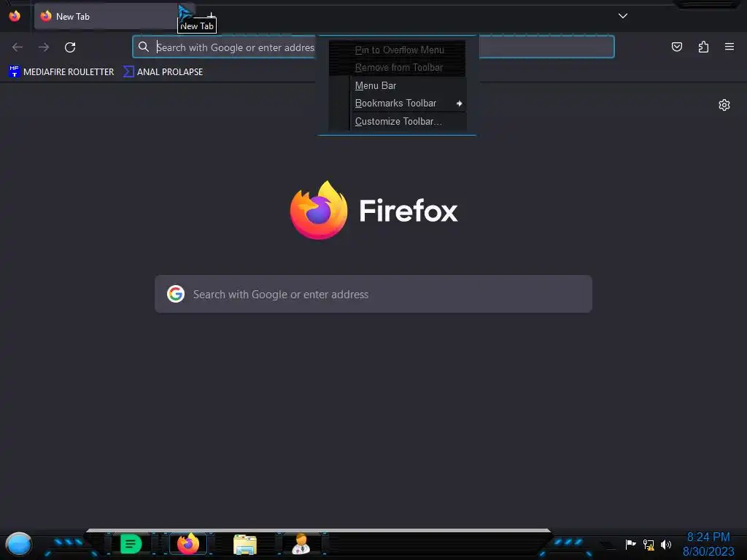This screenshot has height=560, width=747.
Task: Toggle the Menu Bar option
Action: pyautogui.click(x=398, y=86)
